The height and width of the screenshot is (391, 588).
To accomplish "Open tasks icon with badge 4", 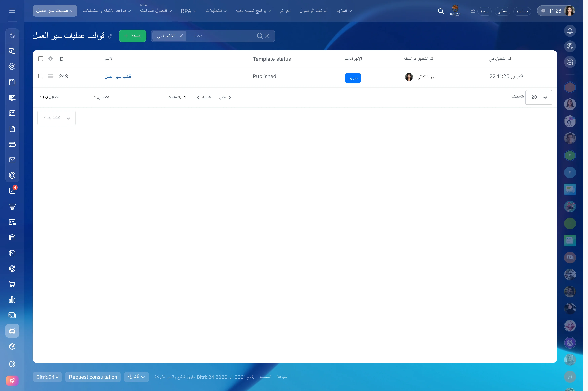I will click(x=12, y=191).
